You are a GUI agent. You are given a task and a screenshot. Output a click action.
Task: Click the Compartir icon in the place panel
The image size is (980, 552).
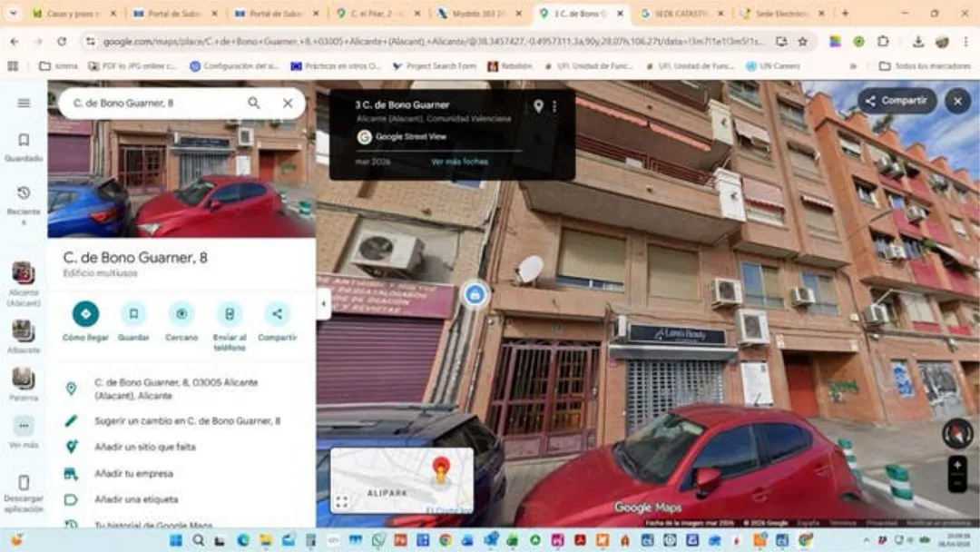pyautogui.click(x=277, y=314)
